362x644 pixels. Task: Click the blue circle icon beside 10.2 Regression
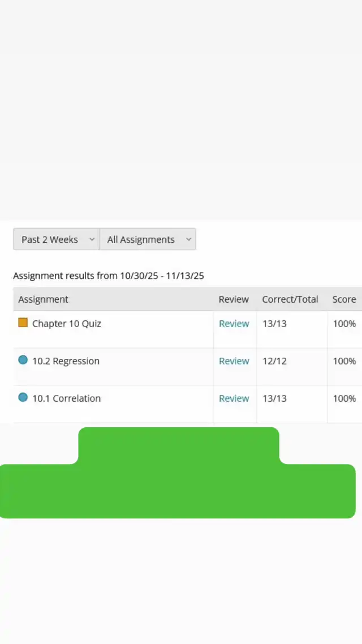tap(23, 360)
